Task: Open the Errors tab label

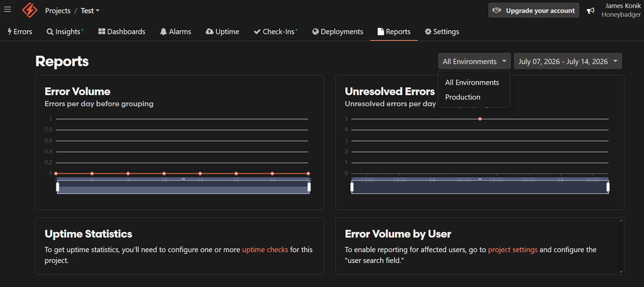Action: point(23,32)
